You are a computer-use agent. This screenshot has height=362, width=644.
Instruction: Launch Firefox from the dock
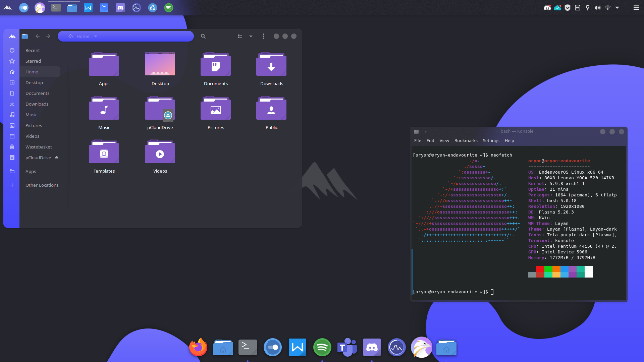click(198, 348)
